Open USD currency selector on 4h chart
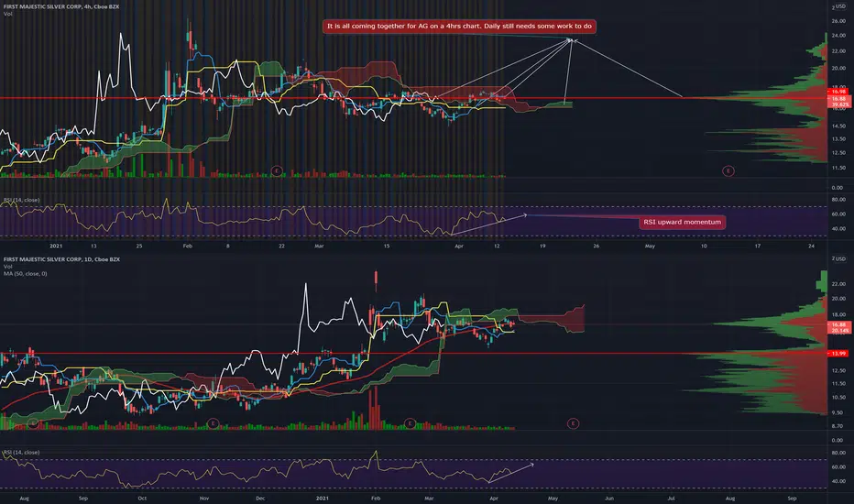The height and width of the screenshot is (504, 854). 841,6
